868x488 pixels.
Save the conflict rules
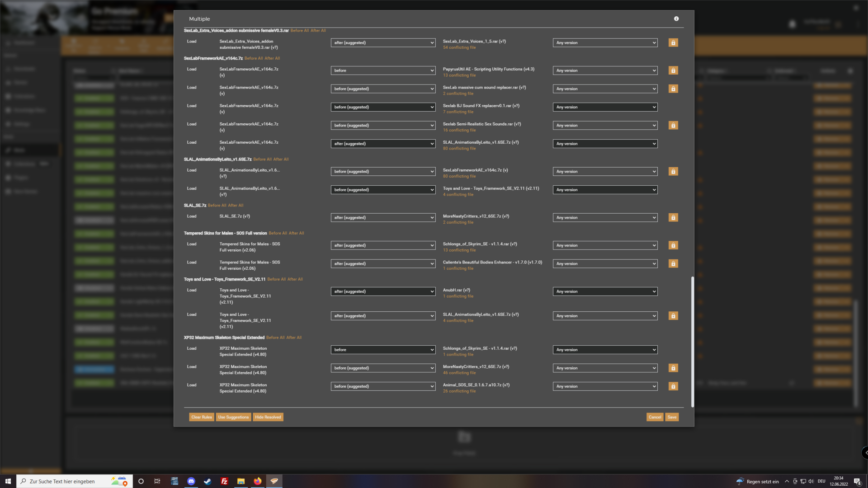click(x=672, y=417)
